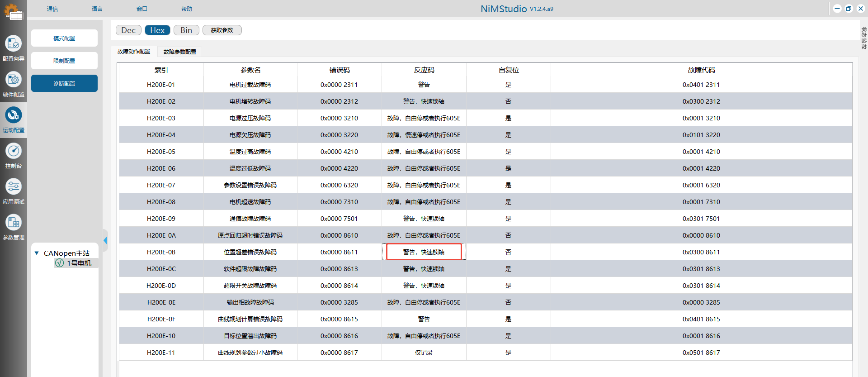The image size is (868, 377).
Task: Click fault code 0x0000 3285
Action: (702, 302)
